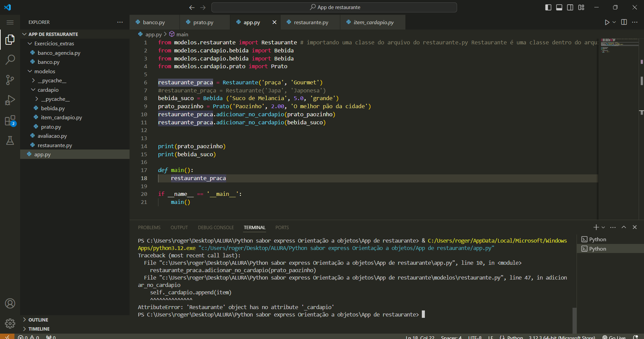The height and width of the screenshot is (339, 644).
Task: Open editor More Actions ellipsis
Action: [x=635, y=22]
